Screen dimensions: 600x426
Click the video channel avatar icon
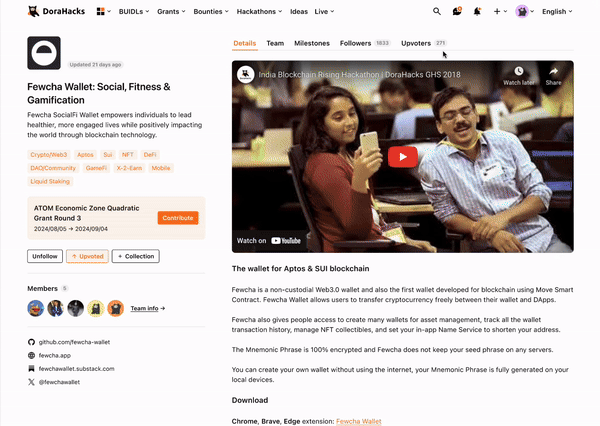(x=246, y=74)
